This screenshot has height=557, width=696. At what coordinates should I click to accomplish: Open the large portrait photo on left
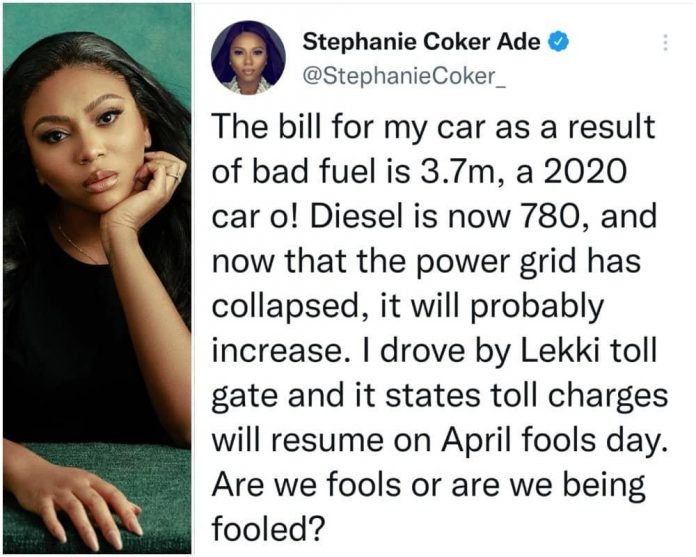point(96,278)
